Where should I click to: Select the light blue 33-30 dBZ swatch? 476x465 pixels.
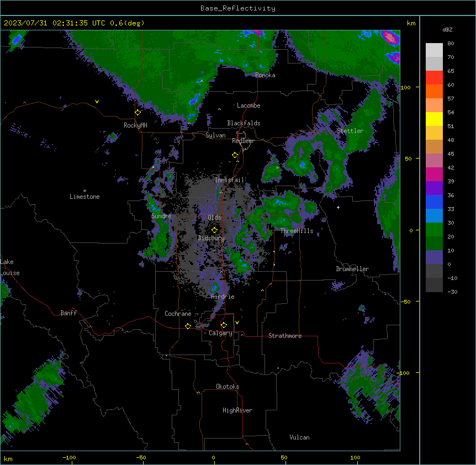[x=434, y=216]
